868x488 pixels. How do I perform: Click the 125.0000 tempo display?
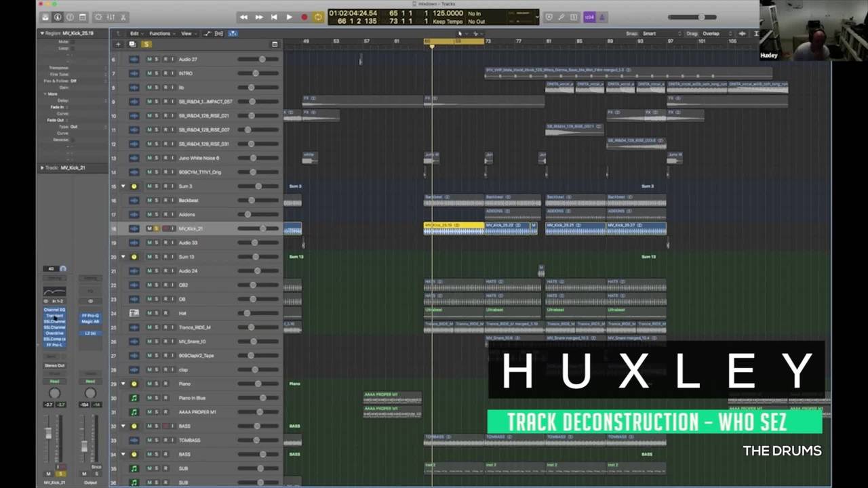click(448, 13)
